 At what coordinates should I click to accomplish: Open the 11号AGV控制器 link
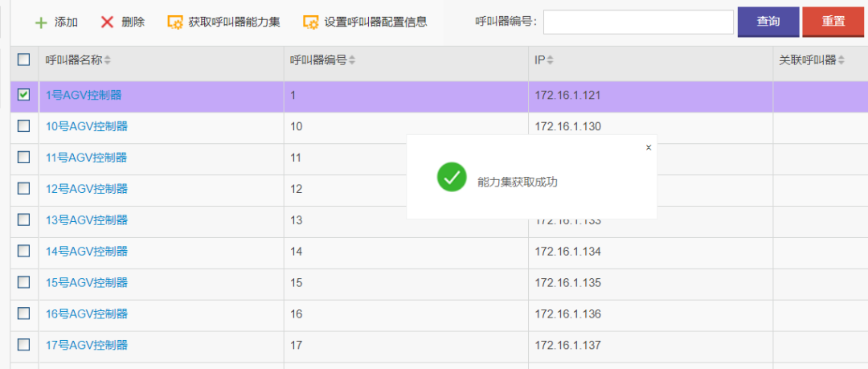pyautogui.click(x=86, y=158)
